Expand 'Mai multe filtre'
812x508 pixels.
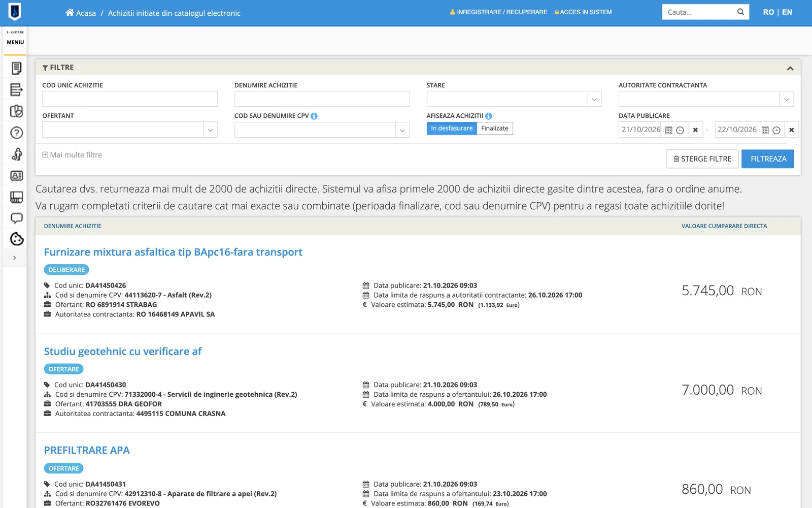click(x=72, y=155)
